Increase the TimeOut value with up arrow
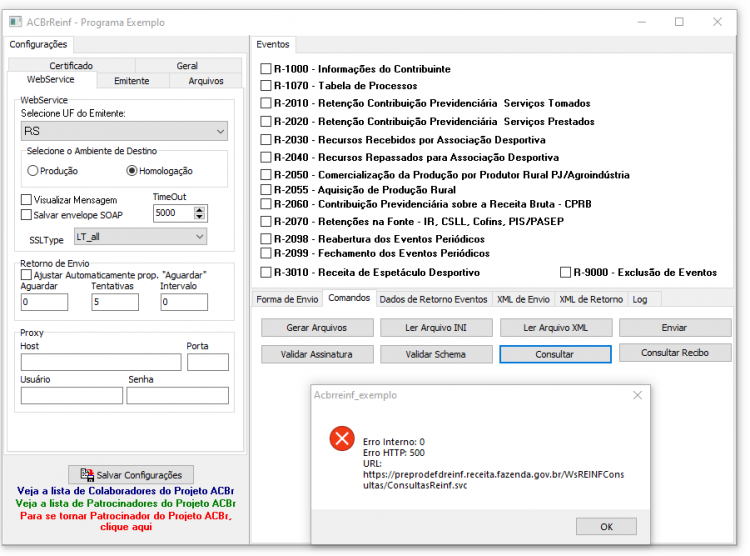The image size is (750, 556). [x=199, y=210]
